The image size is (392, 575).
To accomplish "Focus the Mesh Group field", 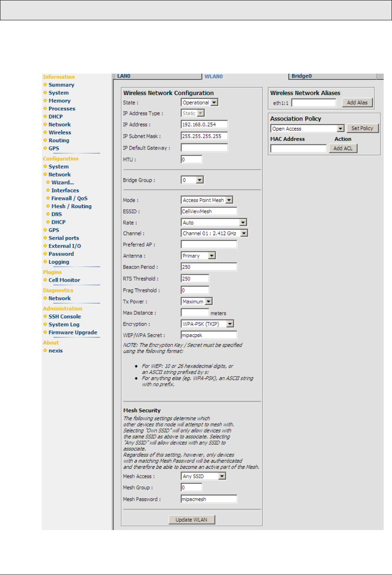I will [x=192, y=487].
